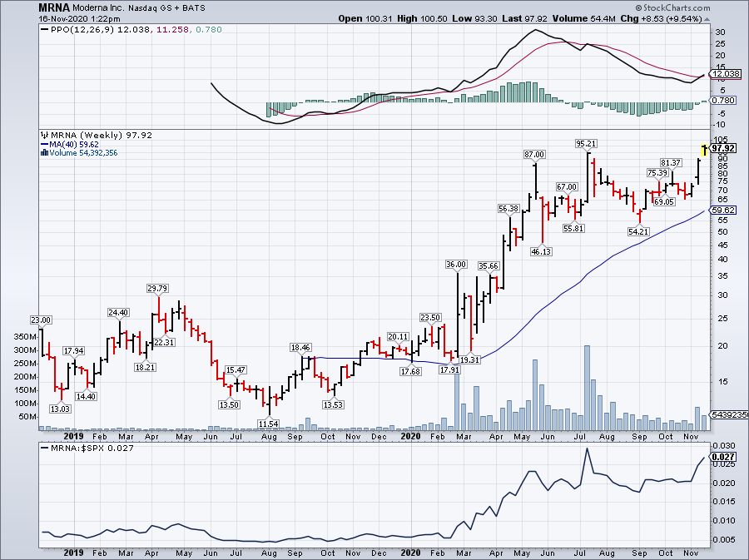The image size is (749, 560).
Task: Click the 13.03 low price label
Action: tap(60, 409)
